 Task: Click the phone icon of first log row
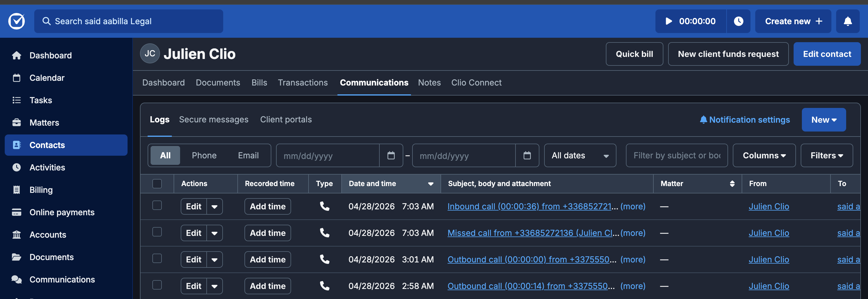pos(324,206)
